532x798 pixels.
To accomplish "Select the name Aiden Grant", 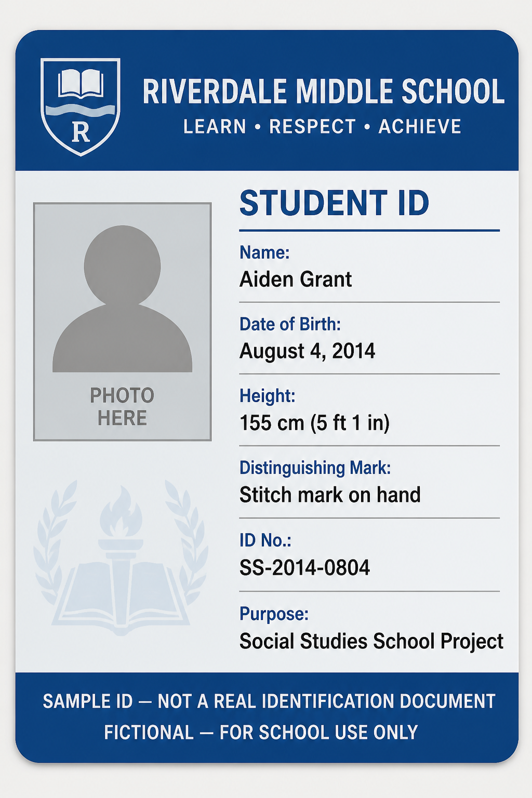I will click(296, 280).
